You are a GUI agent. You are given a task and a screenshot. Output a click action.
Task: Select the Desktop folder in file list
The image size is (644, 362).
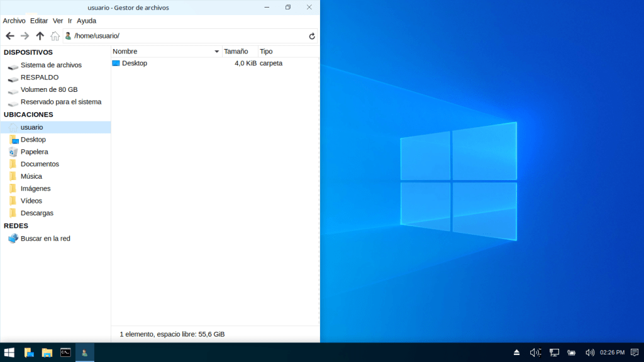point(134,63)
